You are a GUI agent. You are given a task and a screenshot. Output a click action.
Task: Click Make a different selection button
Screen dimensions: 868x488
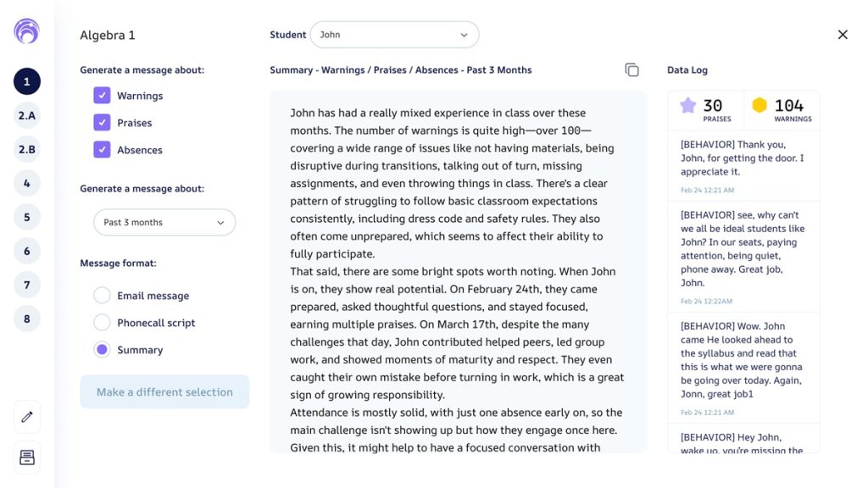[164, 391]
